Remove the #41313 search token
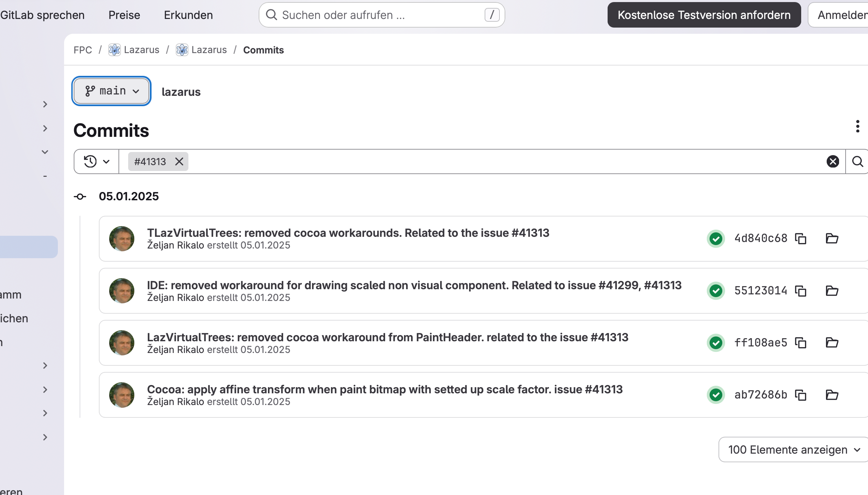 [x=179, y=162]
